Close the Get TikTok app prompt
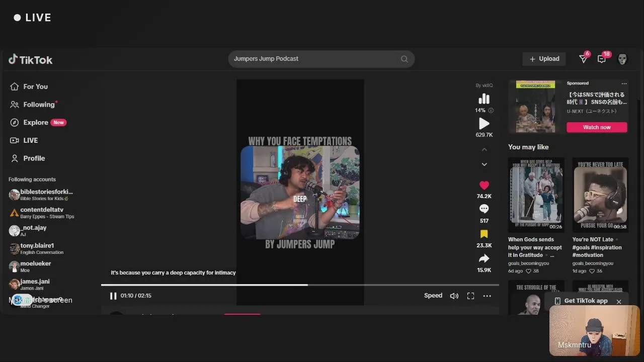Screen dimensions: 644x362 click(619, 302)
